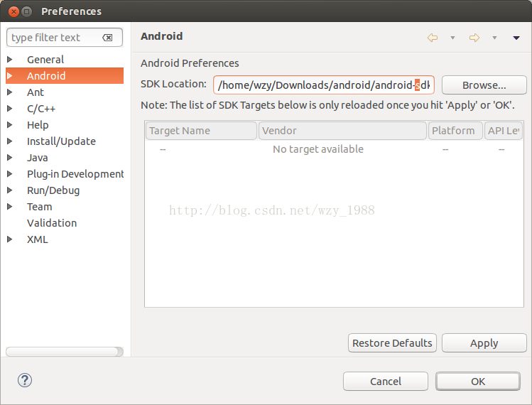This screenshot has width=532, height=405.
Task: Click the 'No target available' table row
Action: [x=334, y=149]
